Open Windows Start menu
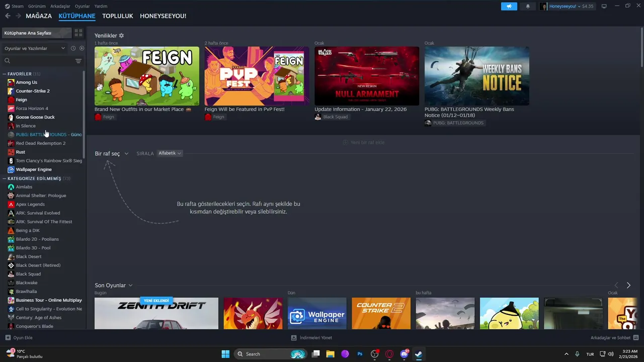This screenshot has height=362, width=644. click(225, 354)
